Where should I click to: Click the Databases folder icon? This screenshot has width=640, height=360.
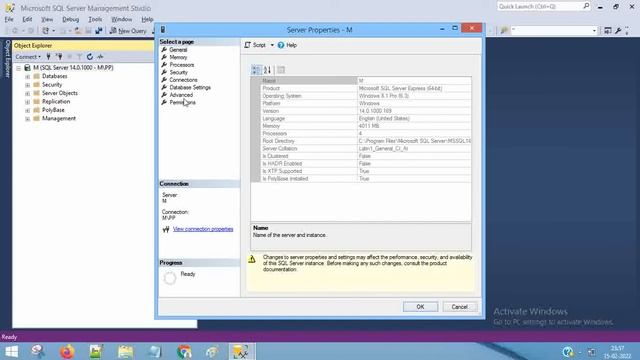pos(36,76)
